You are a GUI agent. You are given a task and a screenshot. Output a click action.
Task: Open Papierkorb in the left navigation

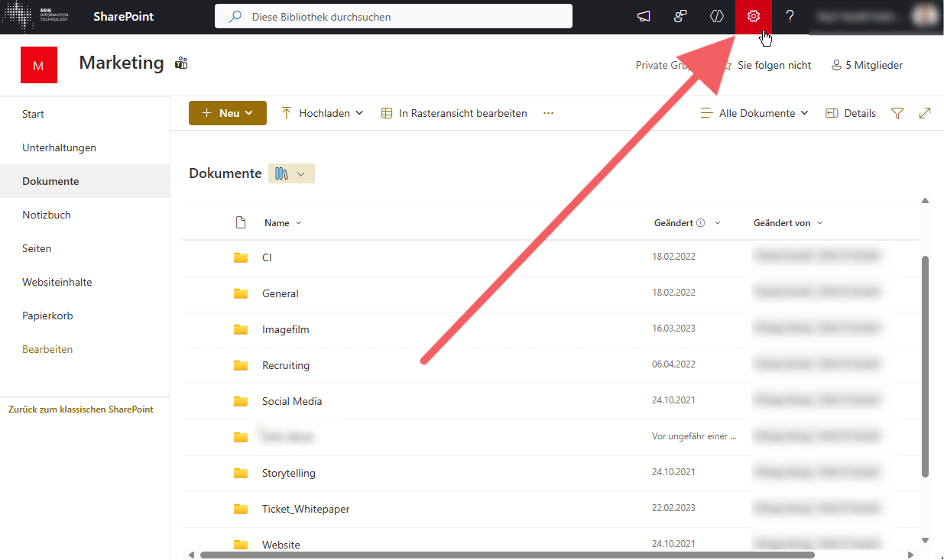(47, 316)
